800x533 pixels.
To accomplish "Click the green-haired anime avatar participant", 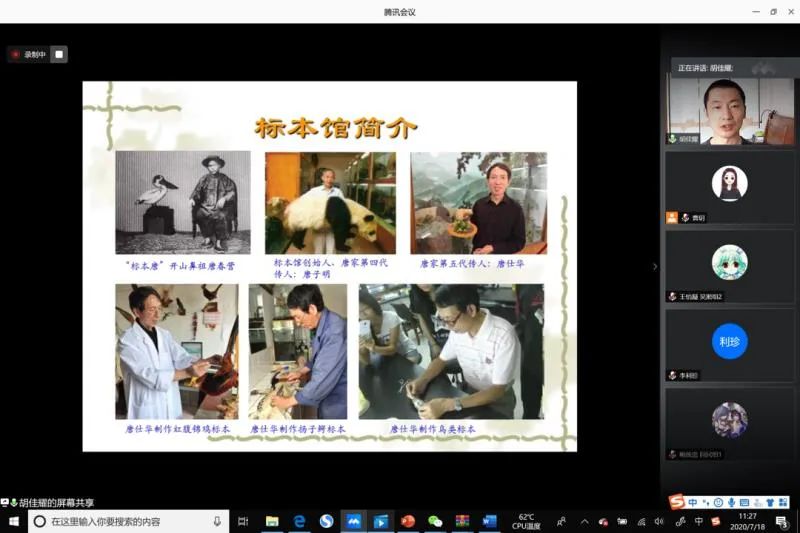I will tap(730, 262).
